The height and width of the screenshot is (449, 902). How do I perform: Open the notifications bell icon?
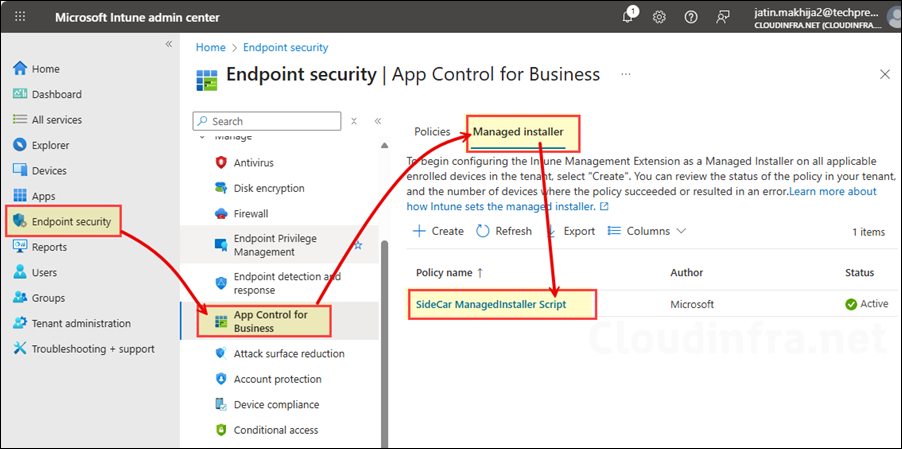tap(628, 17)
